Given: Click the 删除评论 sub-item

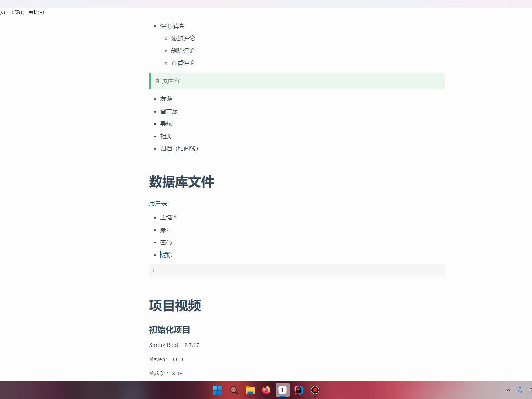Looking at the screenshot, I should [x=183, y=51].
